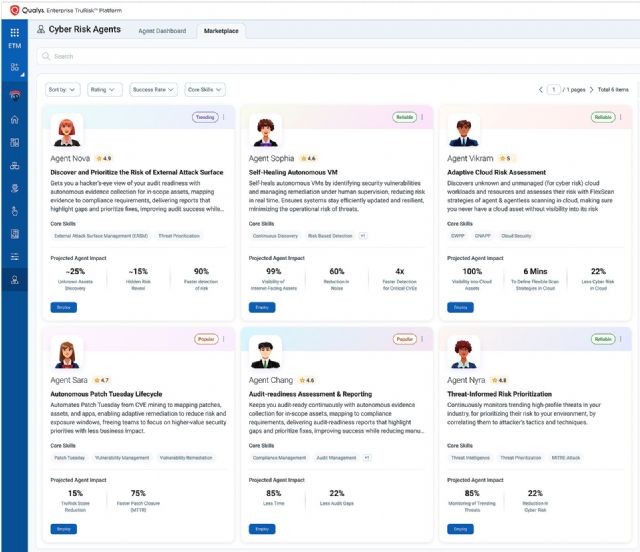Click the Trending badge on Agent Nova
This screenshot has width=640, height=552.
[x=205, y=117]
